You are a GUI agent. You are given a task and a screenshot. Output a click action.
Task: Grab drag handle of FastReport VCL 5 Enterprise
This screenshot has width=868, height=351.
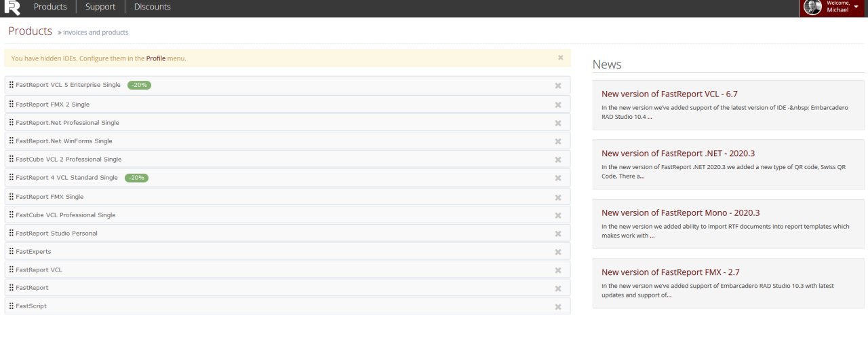click(12, 85)
